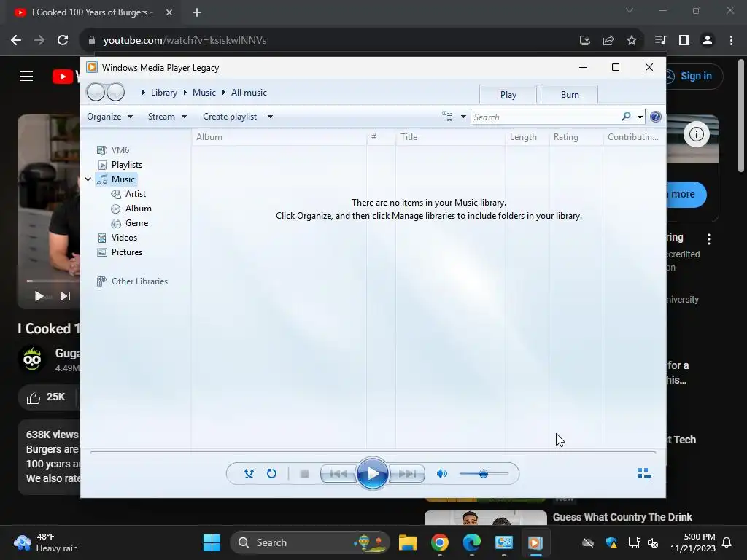Viewport: 747px width, 560px height.
Task: Open a new Chrome tab
Action: pos(197,13)
